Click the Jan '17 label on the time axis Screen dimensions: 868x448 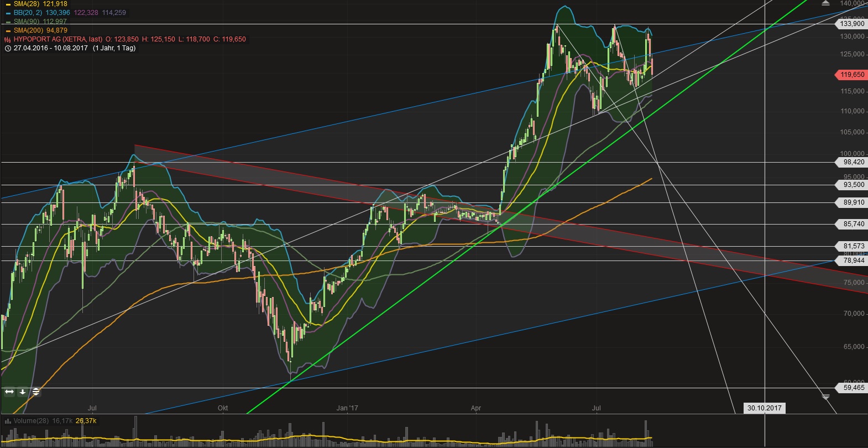[x=347, y=408]
